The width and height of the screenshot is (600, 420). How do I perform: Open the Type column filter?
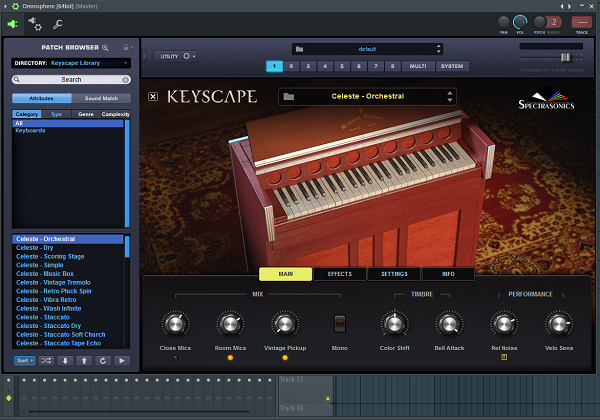56,114
